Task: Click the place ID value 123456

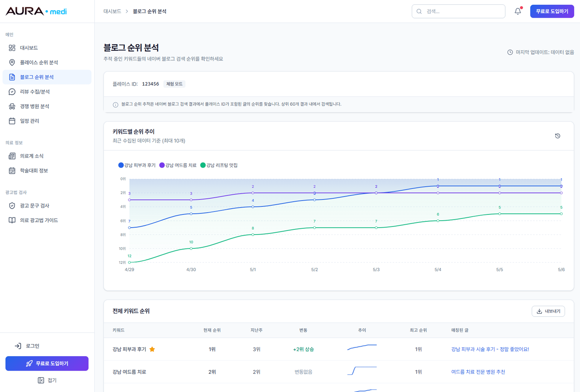Action: coord(150,84)
